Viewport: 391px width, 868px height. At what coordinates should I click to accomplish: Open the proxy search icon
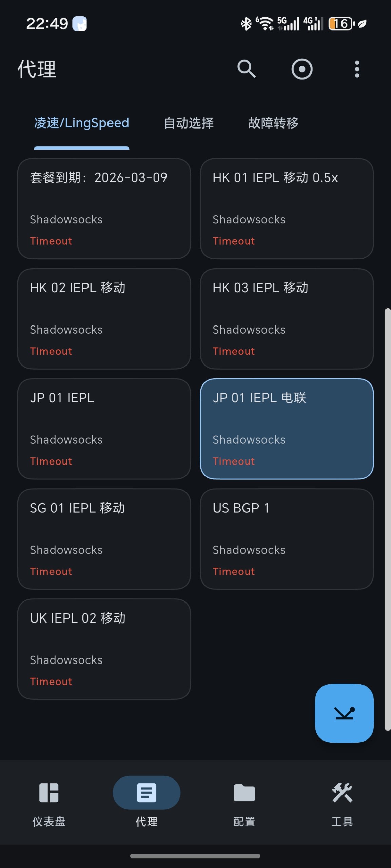pyautogui.click(x=246, y=69)
